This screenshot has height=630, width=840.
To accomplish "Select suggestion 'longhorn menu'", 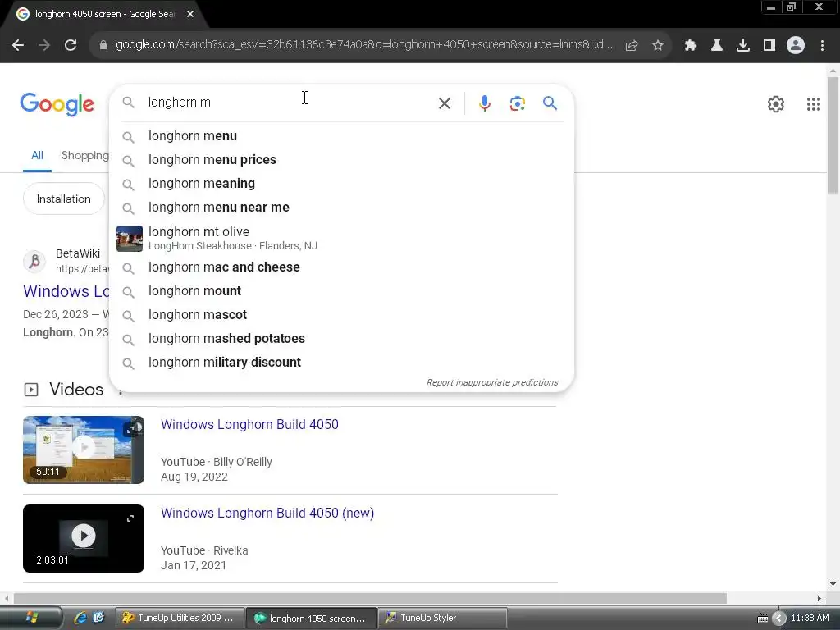I will tap(341, 136).
